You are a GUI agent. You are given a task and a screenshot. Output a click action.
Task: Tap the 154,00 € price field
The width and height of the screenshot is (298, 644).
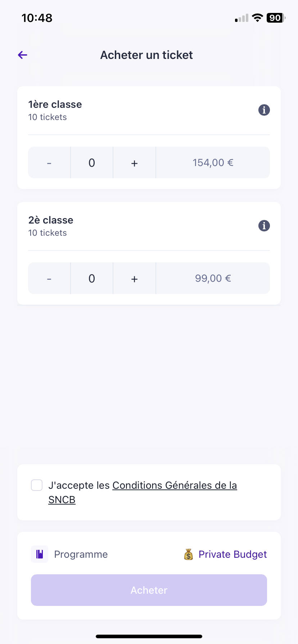(213, 163)
